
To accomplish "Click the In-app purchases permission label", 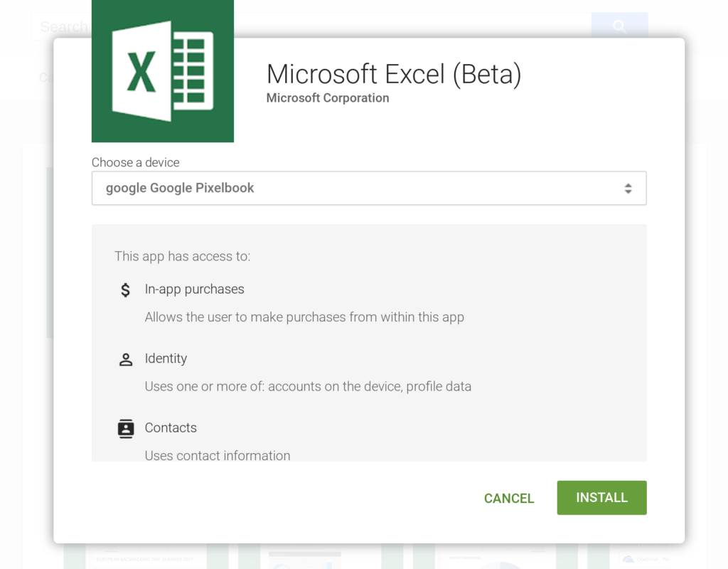I will tap(195, 289).
